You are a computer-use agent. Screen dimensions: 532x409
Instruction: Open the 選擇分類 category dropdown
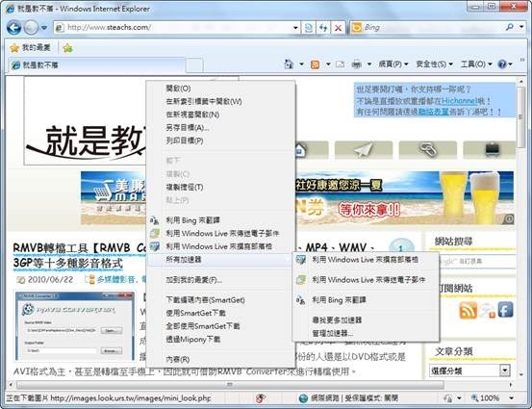tap(469, 371)
